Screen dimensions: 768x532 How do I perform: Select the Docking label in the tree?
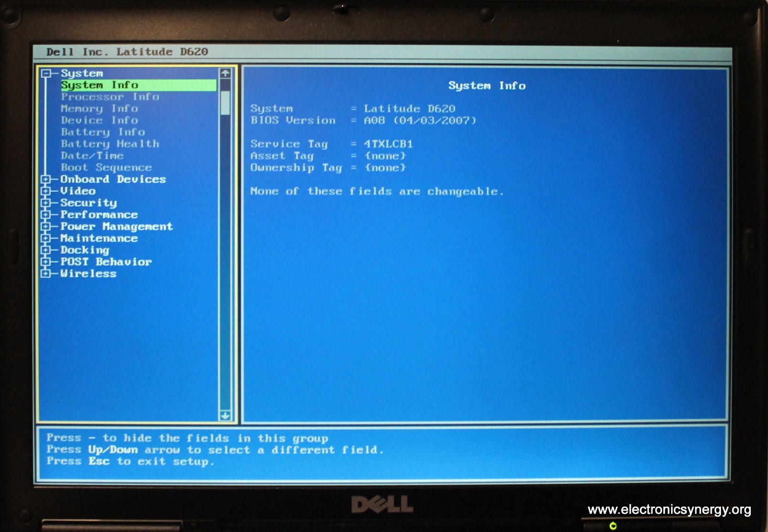click(85, 250)
